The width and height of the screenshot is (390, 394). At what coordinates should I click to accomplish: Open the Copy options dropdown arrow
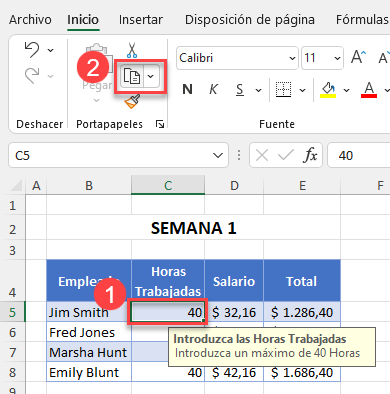151,76
